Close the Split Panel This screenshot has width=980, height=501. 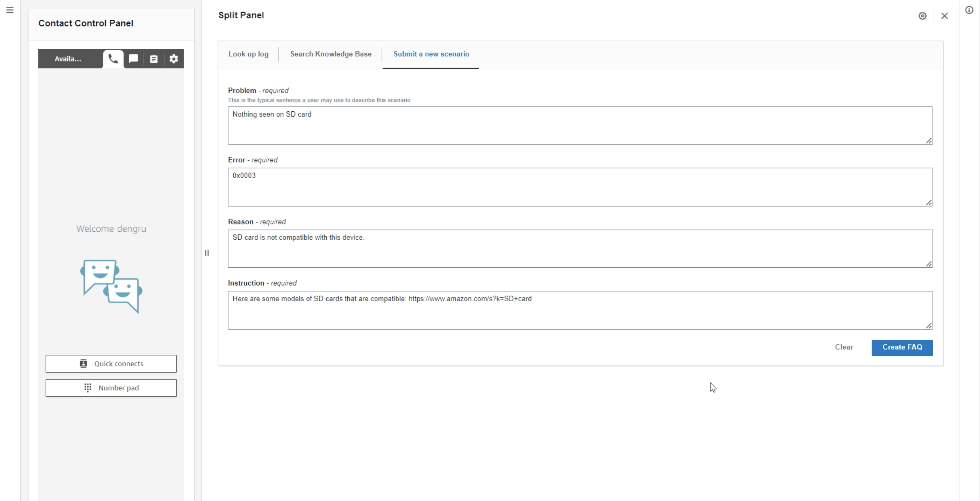click(944, 16)
